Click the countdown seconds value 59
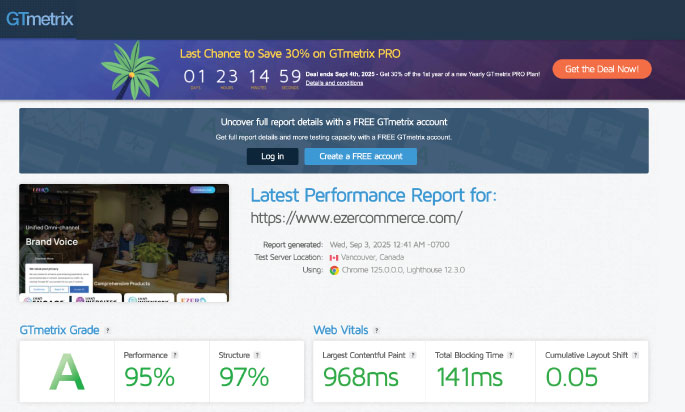 coord(290,76)
